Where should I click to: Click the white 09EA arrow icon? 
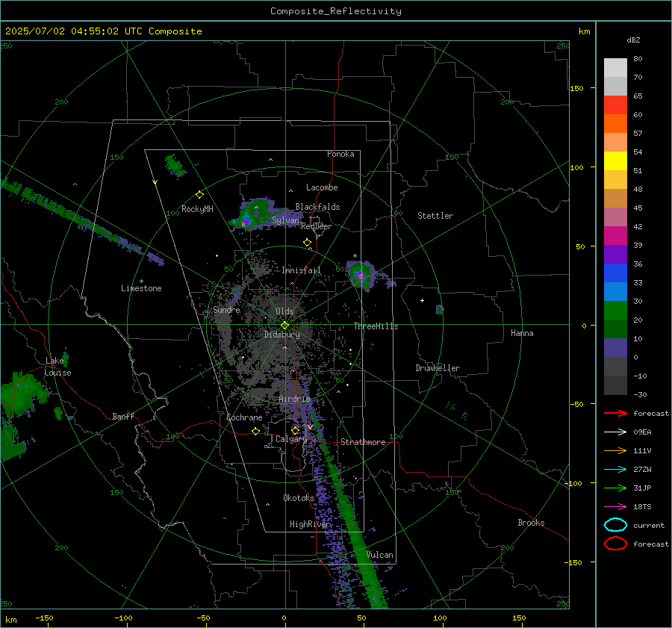[x=615, y=432]
